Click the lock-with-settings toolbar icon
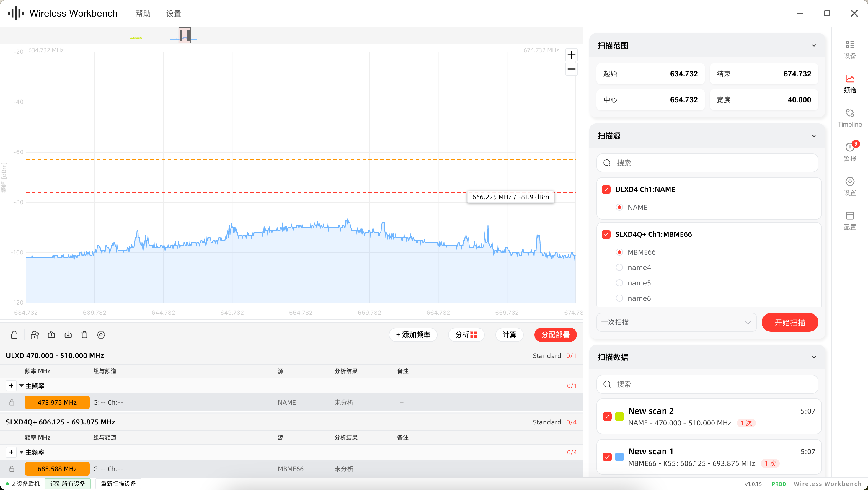 click(x=34, y=335)
